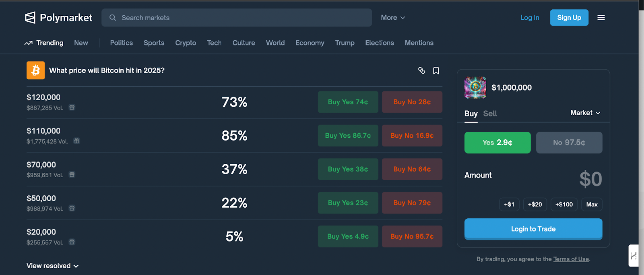Click the $0 amount field
644x275 pixels.
(590, 179)
